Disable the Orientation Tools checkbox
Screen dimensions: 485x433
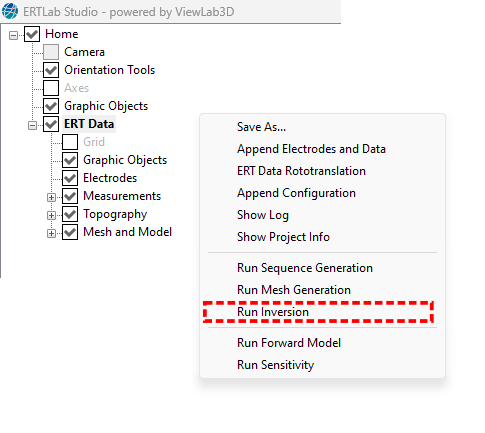click(x=51, y=70)
